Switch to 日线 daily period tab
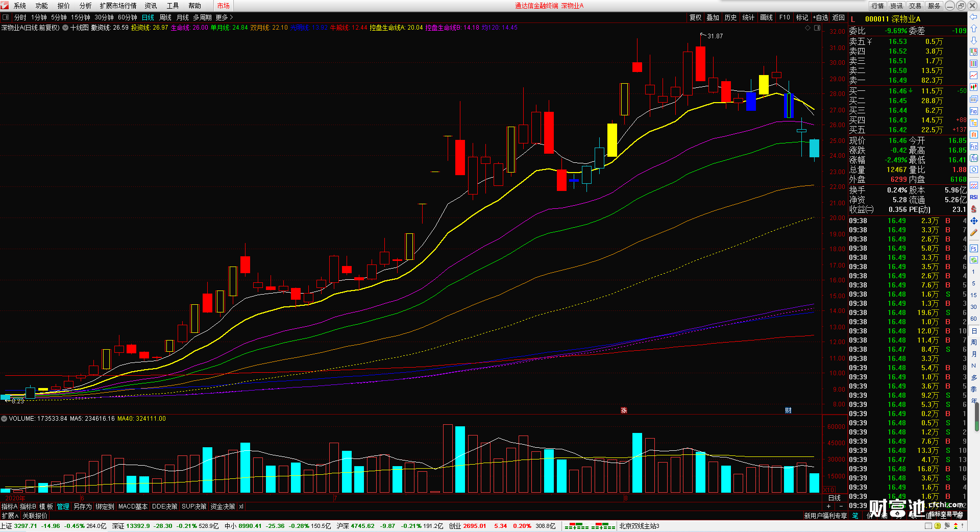 coord(148,17)
